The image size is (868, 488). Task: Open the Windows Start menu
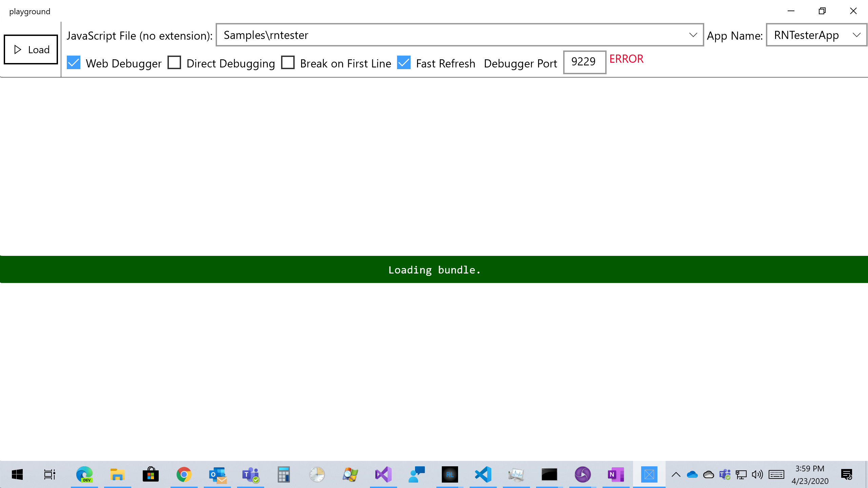tap(17, 474)
